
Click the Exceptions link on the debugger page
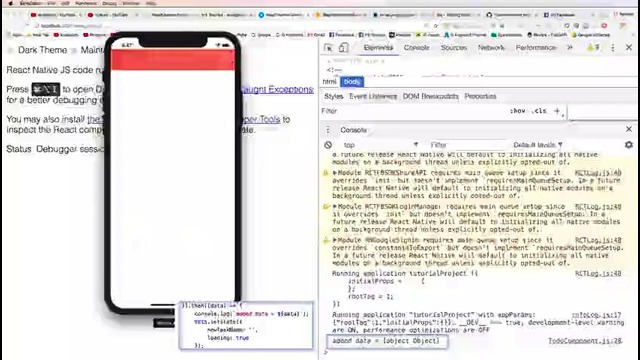278,89
